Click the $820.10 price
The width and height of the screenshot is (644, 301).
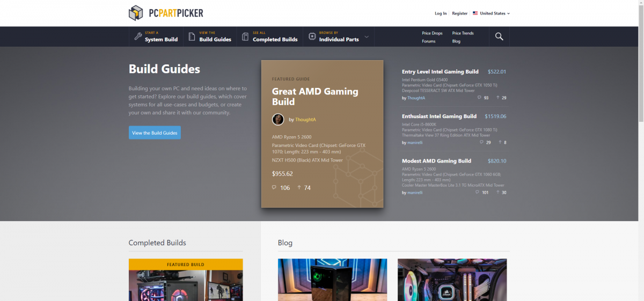497,160
